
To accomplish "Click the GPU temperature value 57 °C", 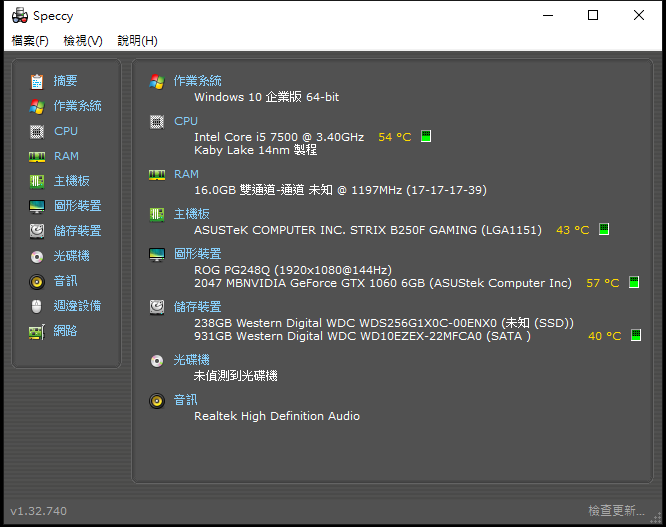I will pyautogui.click(x=603, y=283).
